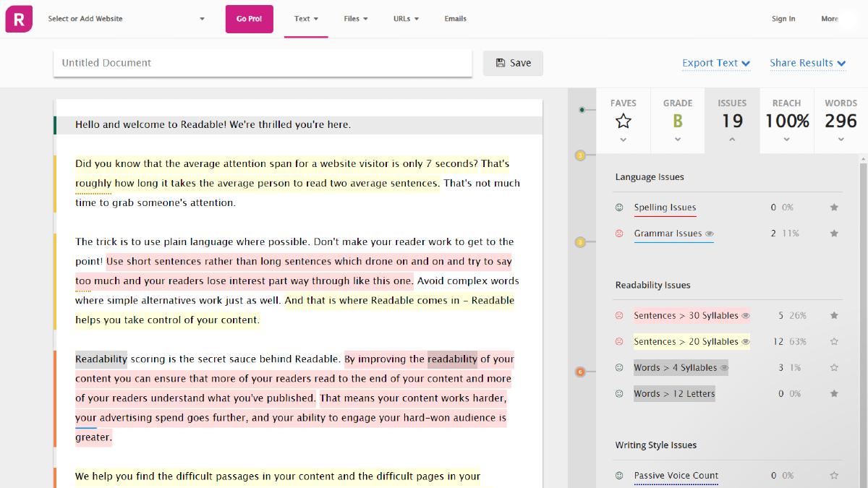Star the Passive Voice Count row
The image size is (868, 488).
(834, 476)
